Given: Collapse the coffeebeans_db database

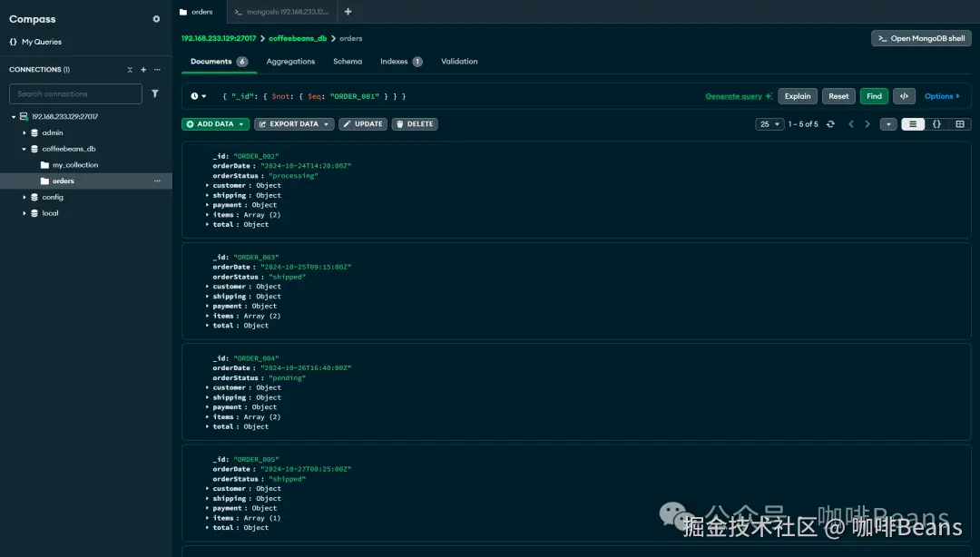Looking at the screenshot, I should (24, 150).
